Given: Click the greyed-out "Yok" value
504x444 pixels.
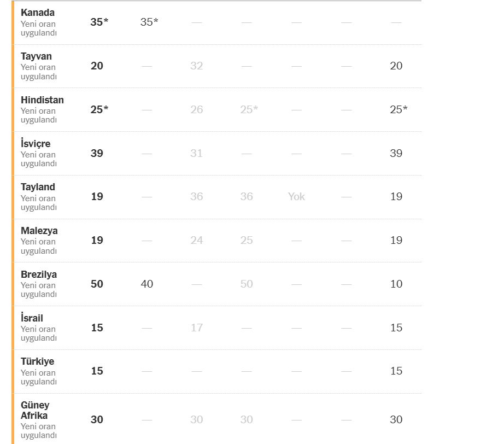Looking at the screenshot, I should [x=296, y=197].
